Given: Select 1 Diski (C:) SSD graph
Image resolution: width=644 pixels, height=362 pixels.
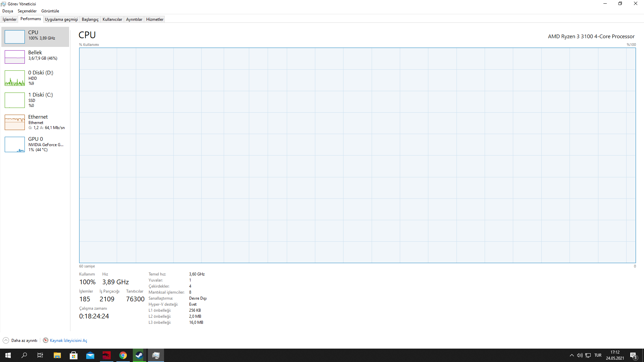Looking at the screenshot, I should coord(15,100).
